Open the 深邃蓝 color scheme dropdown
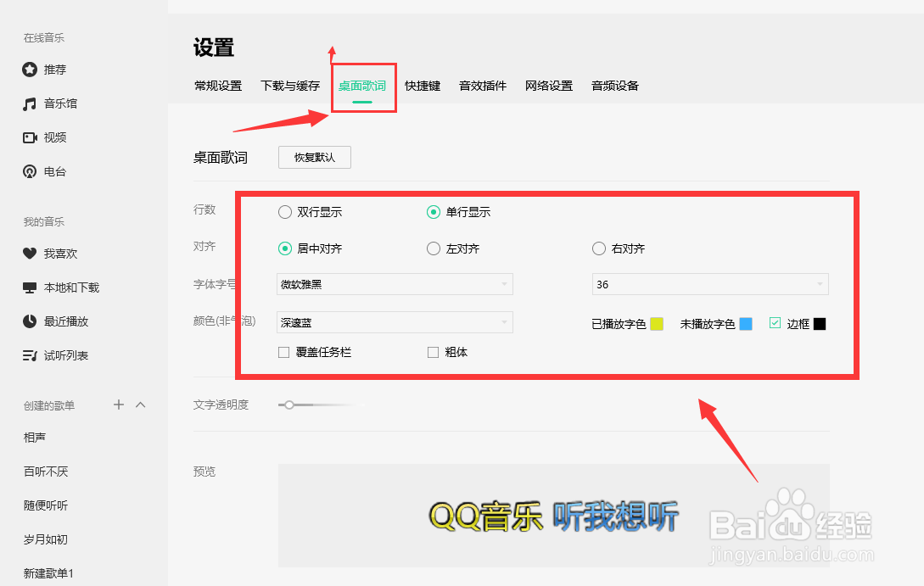The height and width of the screenshot is (586, 924). click(x=395, y=322)
